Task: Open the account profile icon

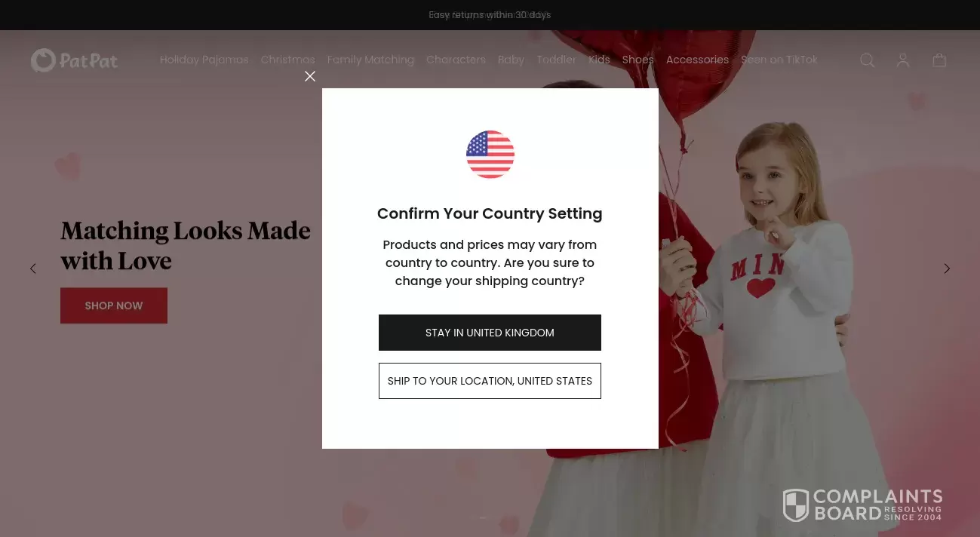Action: click(903, 60)
